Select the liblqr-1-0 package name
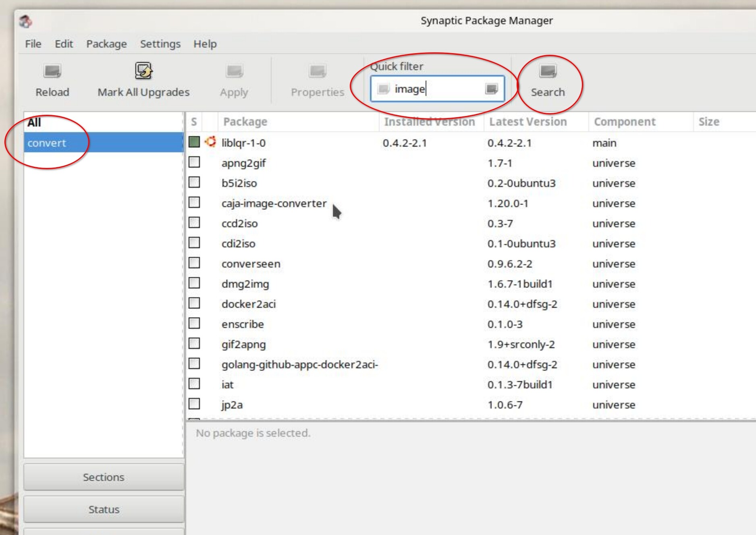This screenshot has width=756, height=535. click(243, 143)
